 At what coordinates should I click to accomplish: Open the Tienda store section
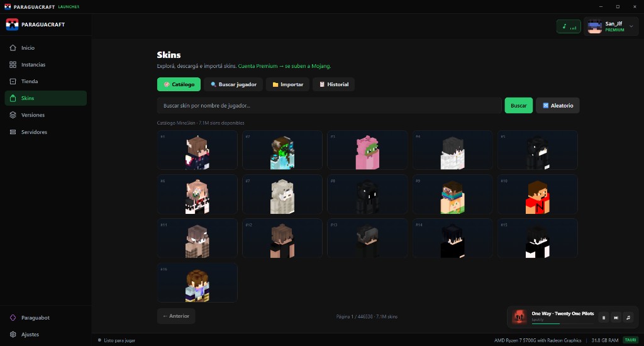45,81
